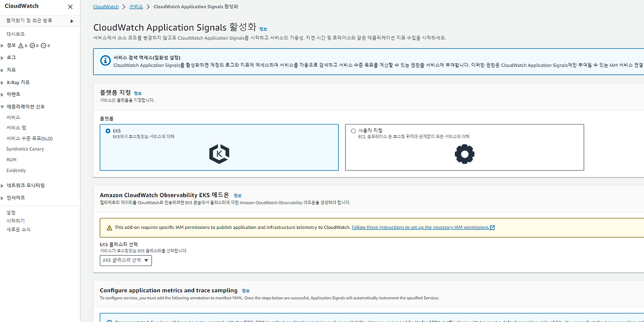The image size is (644, 322).
Task: Open 새로운 소식 in sidebar
Action: click(19, 229)
